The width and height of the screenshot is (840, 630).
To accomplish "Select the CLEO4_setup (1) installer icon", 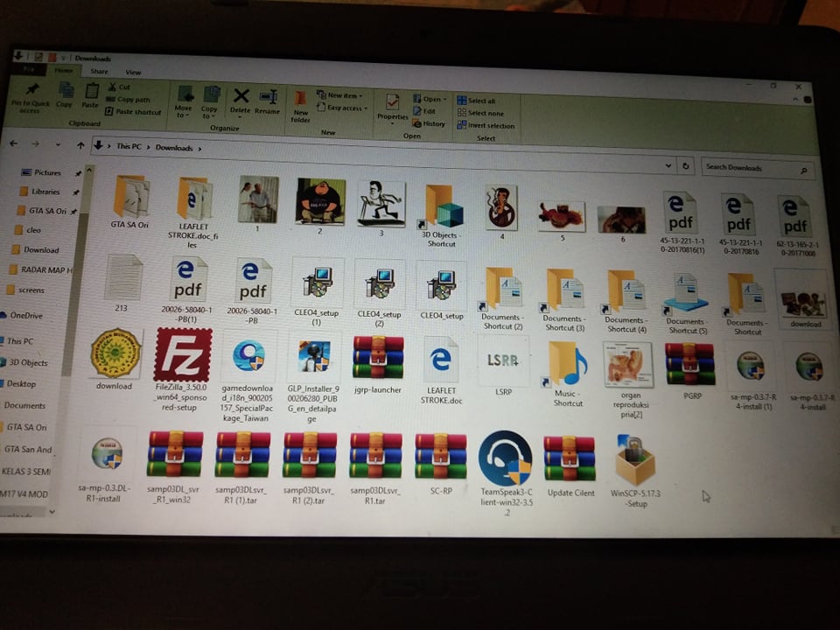I will click(x=317, y=283).
